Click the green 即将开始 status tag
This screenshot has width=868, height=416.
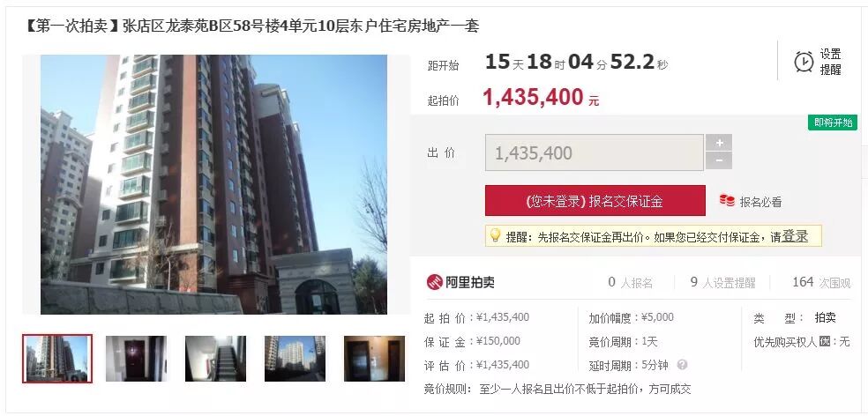pyautogui.click(x=833, y=123)
